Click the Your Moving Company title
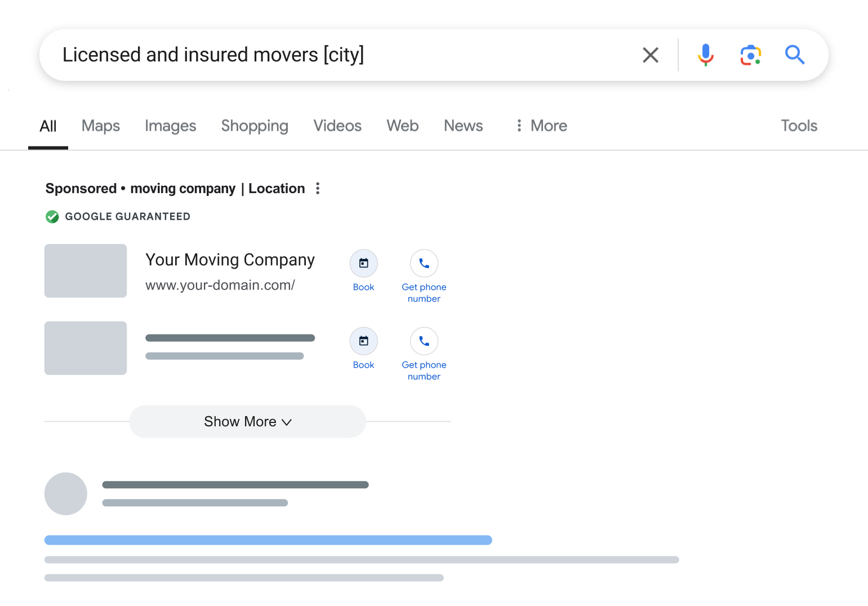 [x=230, y=260]
